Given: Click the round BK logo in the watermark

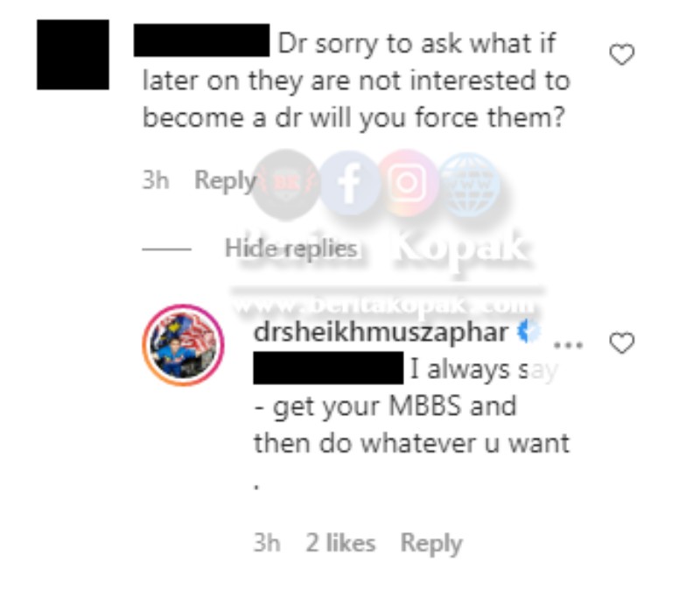Looking at the screenshot, I should 287,184.
